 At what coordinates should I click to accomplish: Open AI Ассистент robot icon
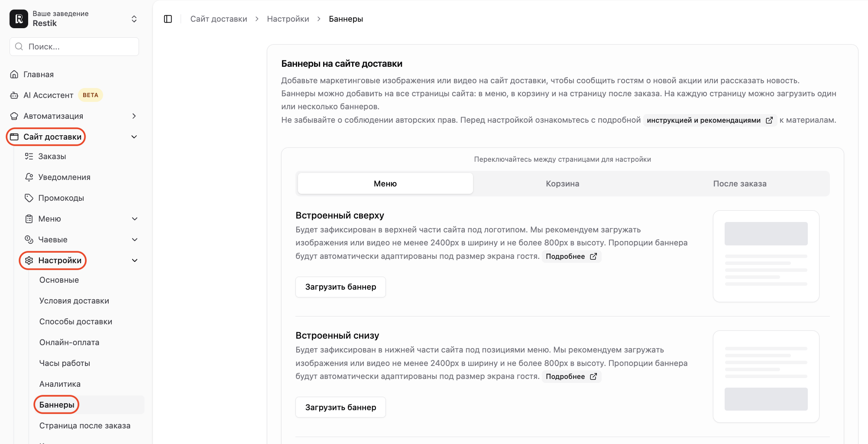click(14, 95)
